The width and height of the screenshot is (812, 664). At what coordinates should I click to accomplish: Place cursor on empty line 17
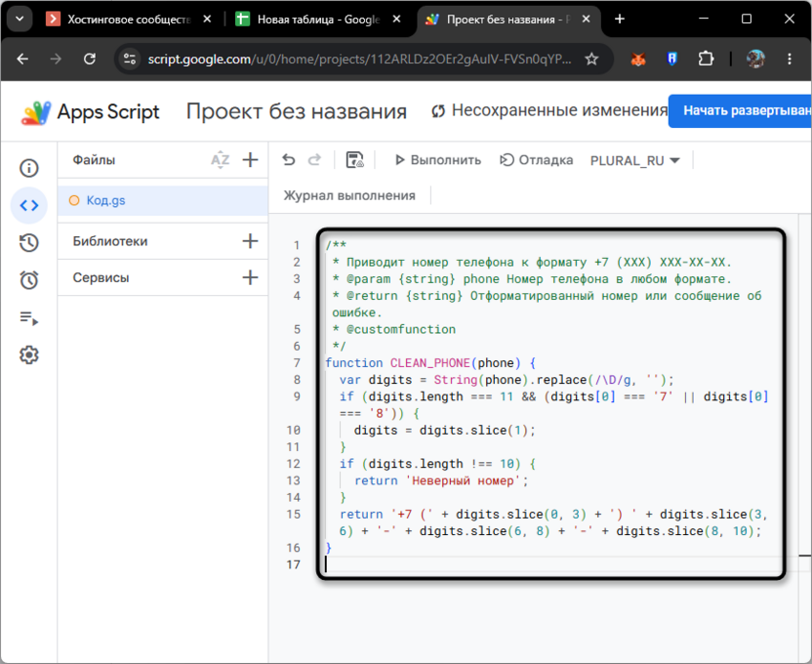[551, 564]
